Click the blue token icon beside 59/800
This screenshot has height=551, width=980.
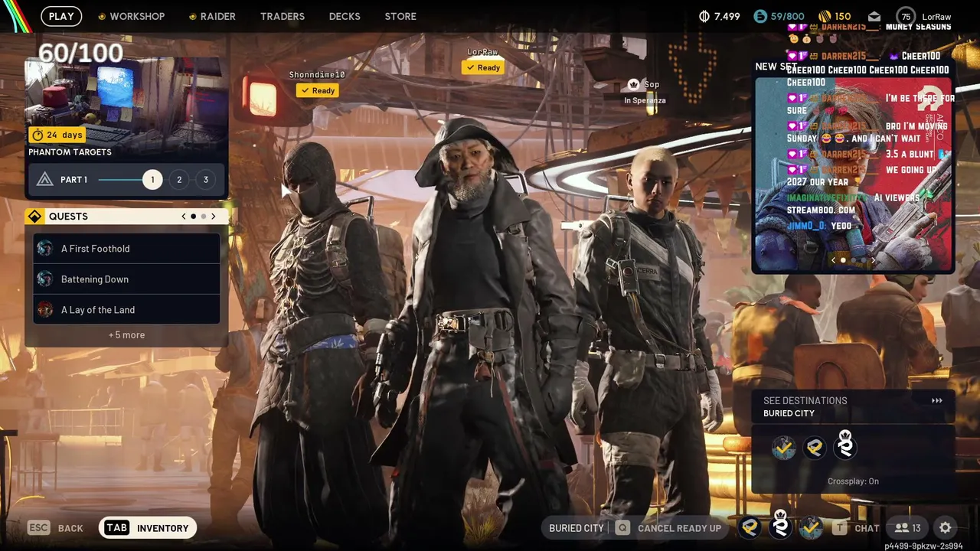pyautogui.click(x=760, y=16)
